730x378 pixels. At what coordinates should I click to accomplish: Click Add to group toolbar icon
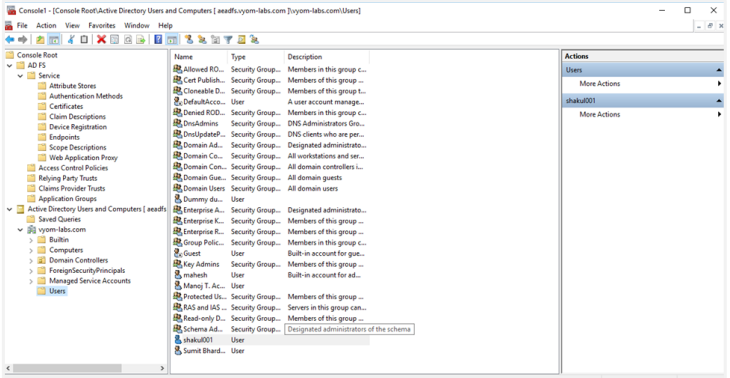click(x=254, y=40)
